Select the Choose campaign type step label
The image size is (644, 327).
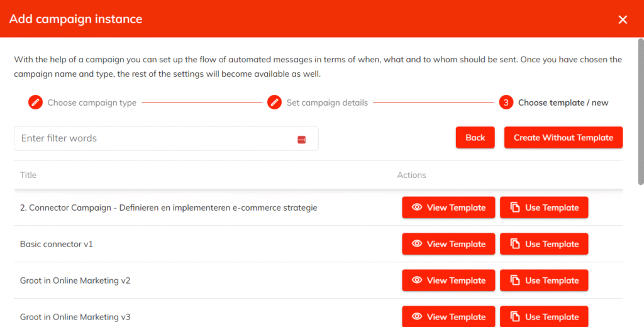[x=92, y=103]
